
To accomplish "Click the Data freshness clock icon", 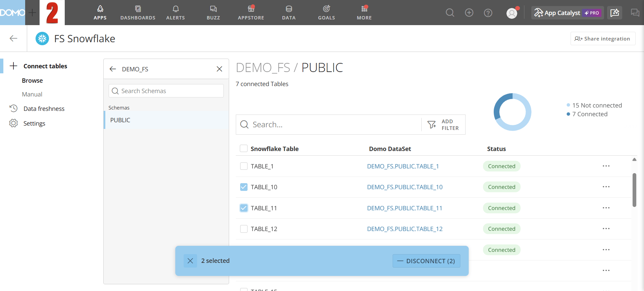I will click(13, 108).
